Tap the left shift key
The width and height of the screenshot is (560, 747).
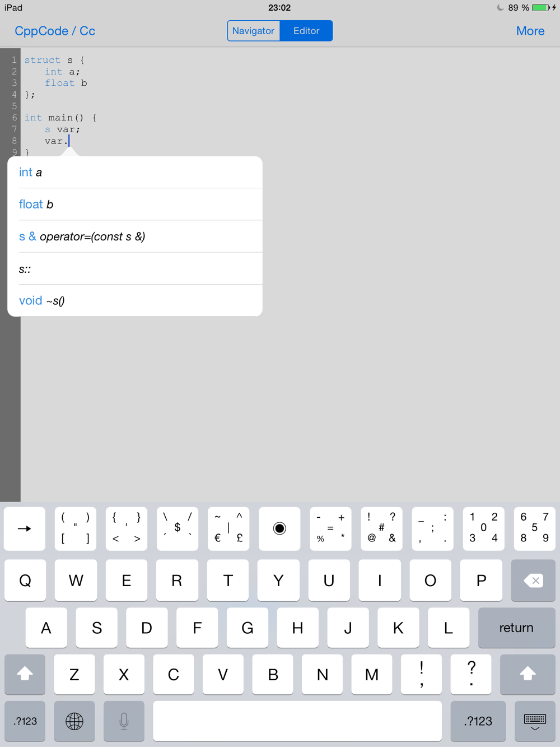coord(25,674)
